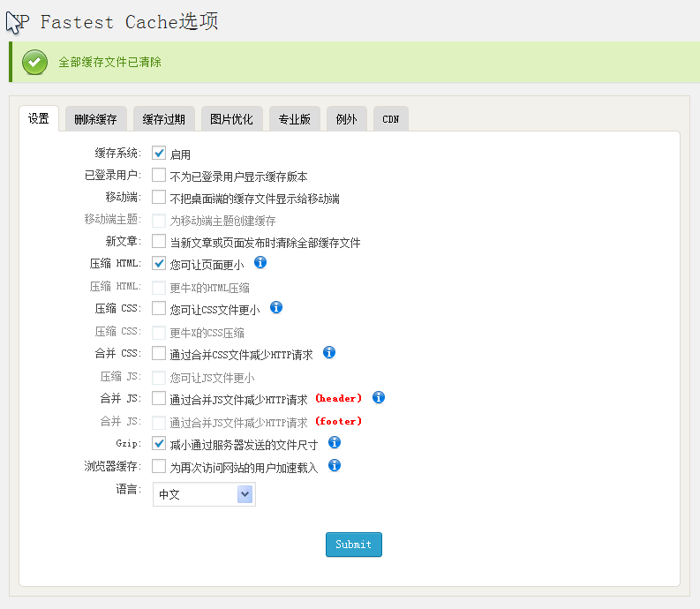Screen dimensions: 700x609
Task: Click the 为再次访问网站的用户加速载入 label
Action: click(x=244, y=468)
